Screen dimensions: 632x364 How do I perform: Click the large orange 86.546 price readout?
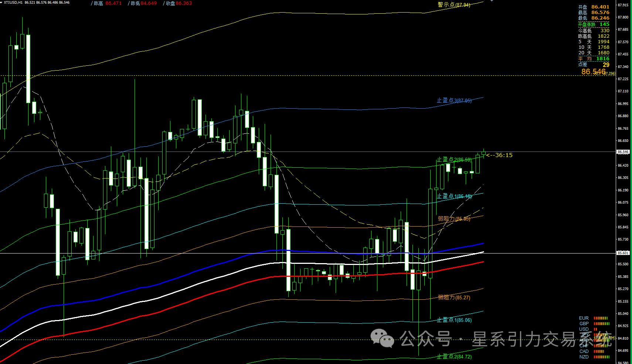(593, 72)
